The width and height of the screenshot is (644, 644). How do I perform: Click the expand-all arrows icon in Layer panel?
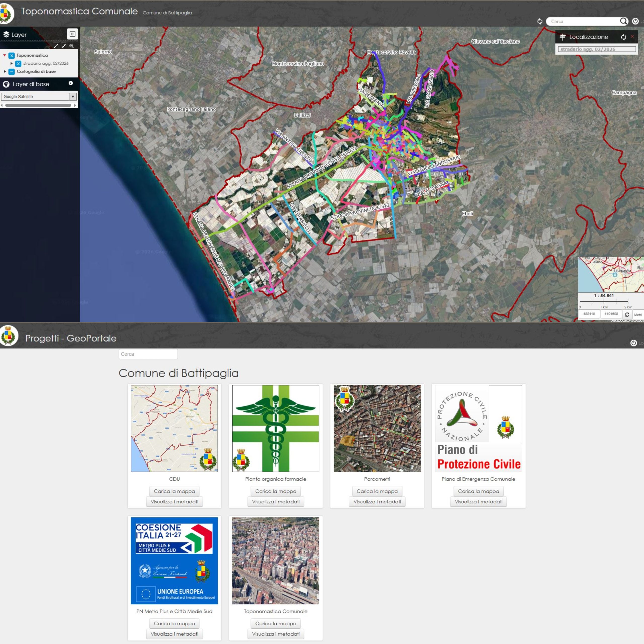tap(56, 46)
